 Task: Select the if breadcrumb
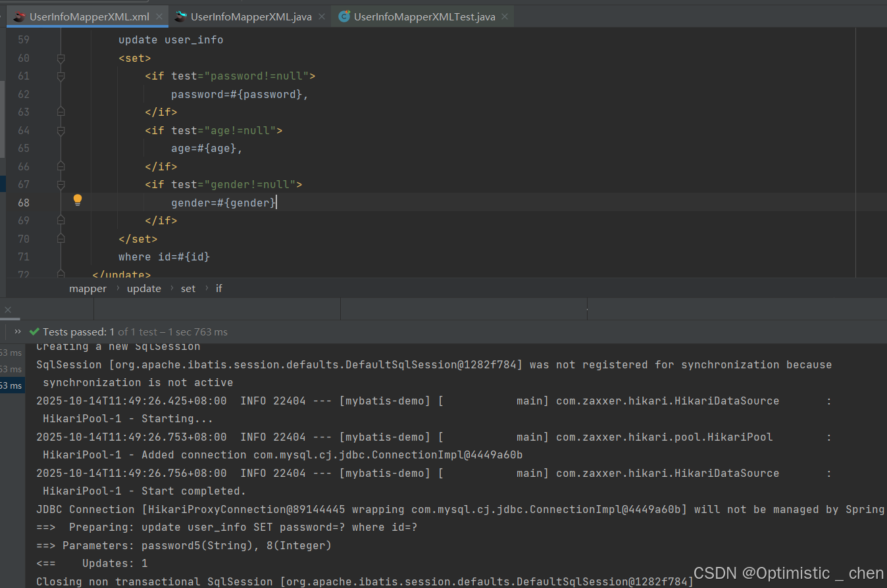(x=219, y=288)
